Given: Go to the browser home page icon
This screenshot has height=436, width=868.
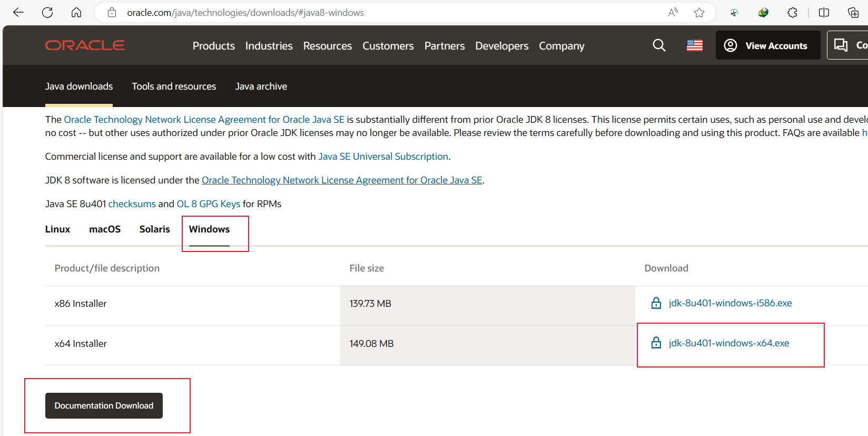Looking at the screenshot, I should (76, 13).
